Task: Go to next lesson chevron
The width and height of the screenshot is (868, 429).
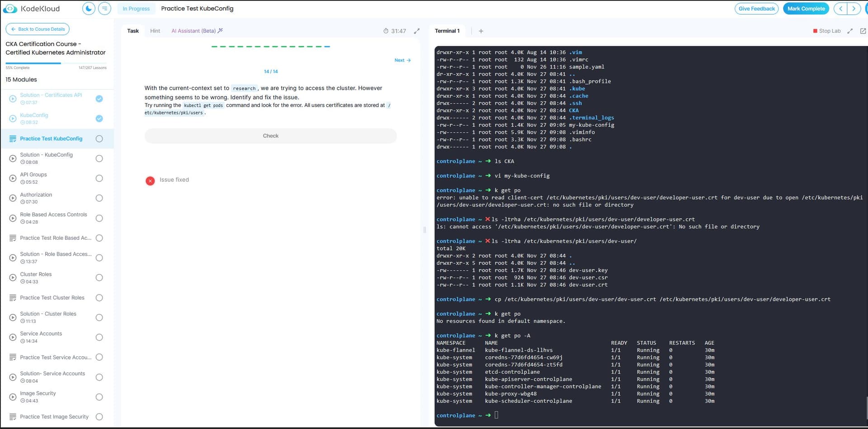Action: click(854, 9)
